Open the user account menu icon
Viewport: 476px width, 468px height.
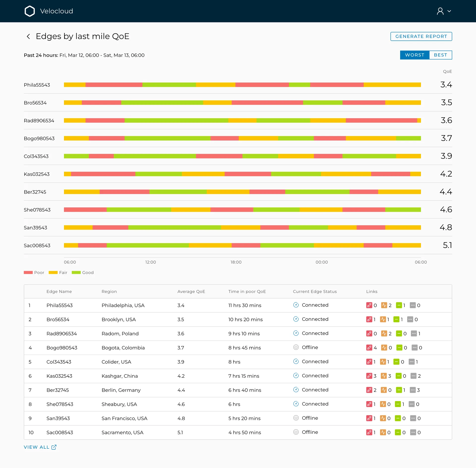pos(440,11)
